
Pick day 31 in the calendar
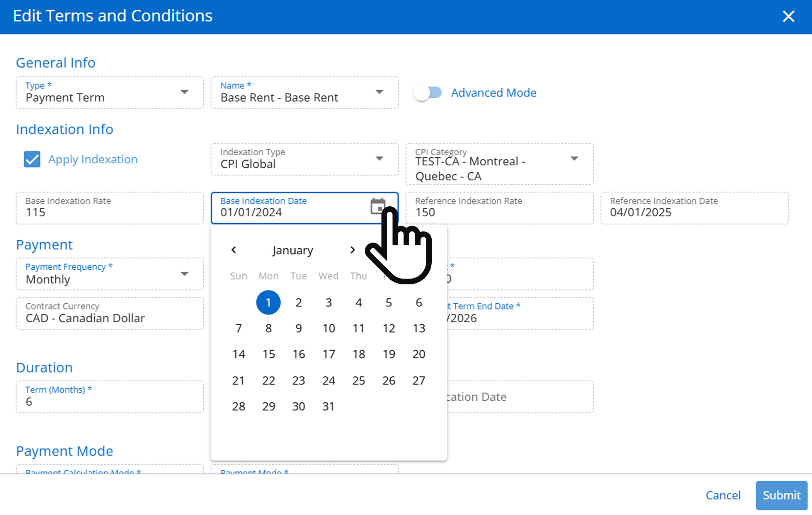coord(328,406)
